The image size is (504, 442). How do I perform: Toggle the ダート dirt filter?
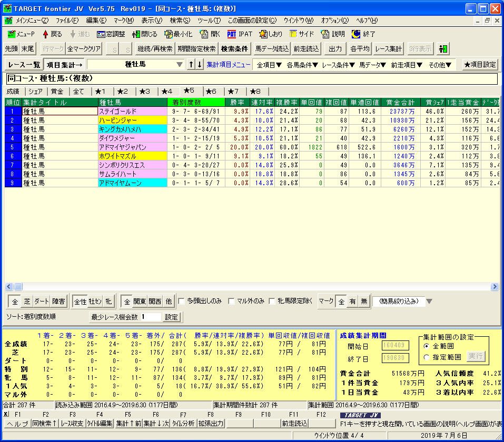tap(42, 302)
